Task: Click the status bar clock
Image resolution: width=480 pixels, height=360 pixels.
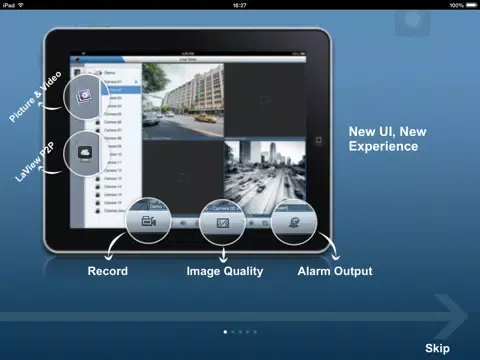Action: click(240, 5)
